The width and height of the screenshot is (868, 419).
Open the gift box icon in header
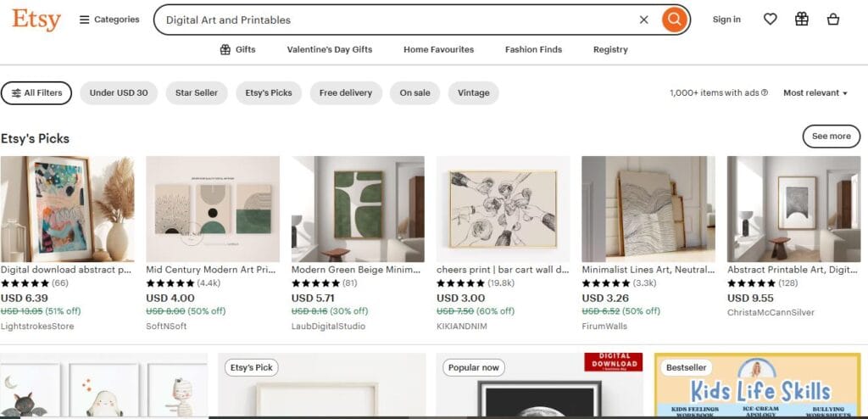tap(801, 20)
